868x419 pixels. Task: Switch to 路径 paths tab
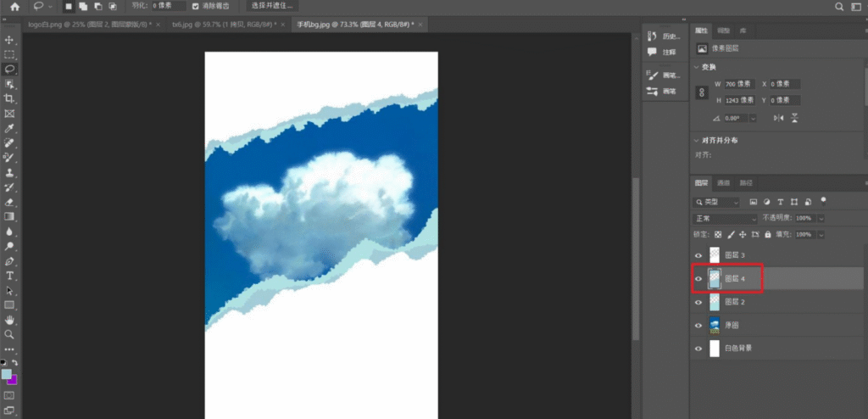[x=746, y=183]
